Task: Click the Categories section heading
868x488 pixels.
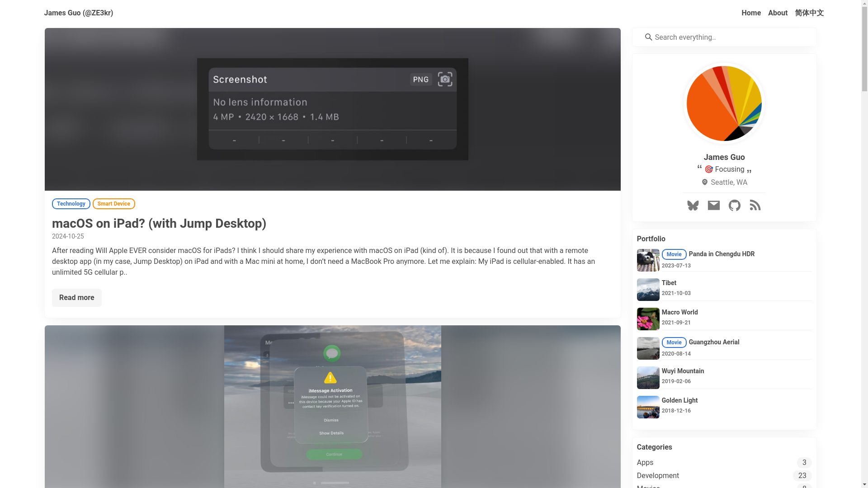Action: point(654,447)
